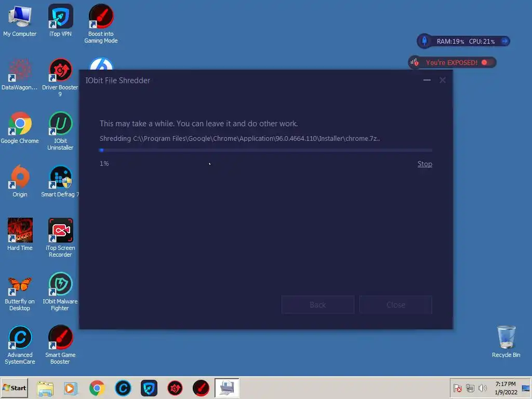Launch iTop Screen Recorder shortcut
Screen dimensions: 532x399
click(x=60, y=238)
